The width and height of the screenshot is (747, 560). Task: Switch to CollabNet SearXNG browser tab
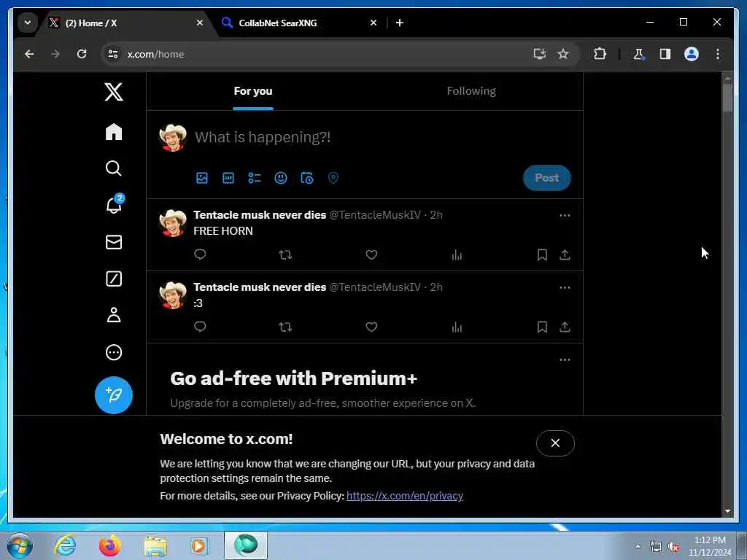click(x=300, y=23)
